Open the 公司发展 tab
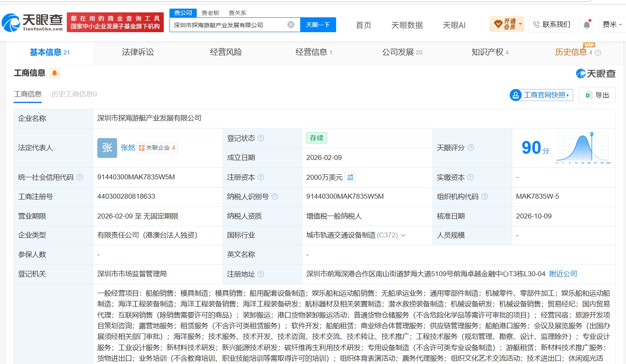The height and width of the screenshot is (364, 626). coord(402,52)
